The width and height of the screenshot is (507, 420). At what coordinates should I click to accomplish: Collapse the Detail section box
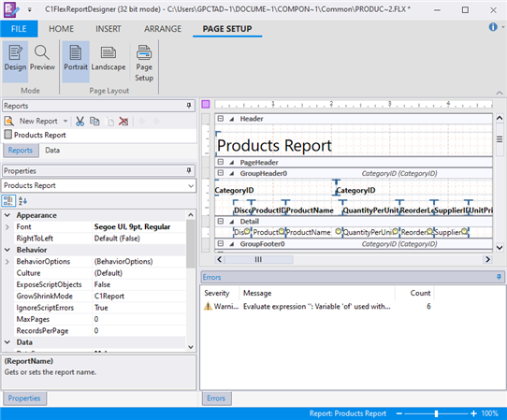coord(221,221)
